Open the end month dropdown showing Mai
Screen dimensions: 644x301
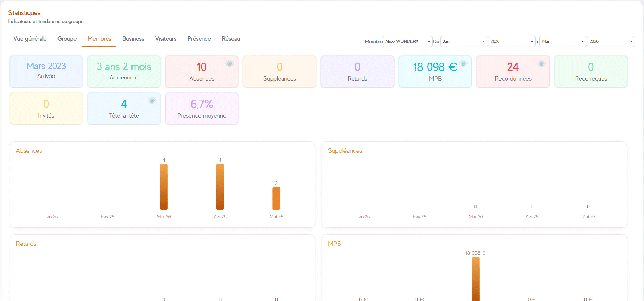click(563, 41)
